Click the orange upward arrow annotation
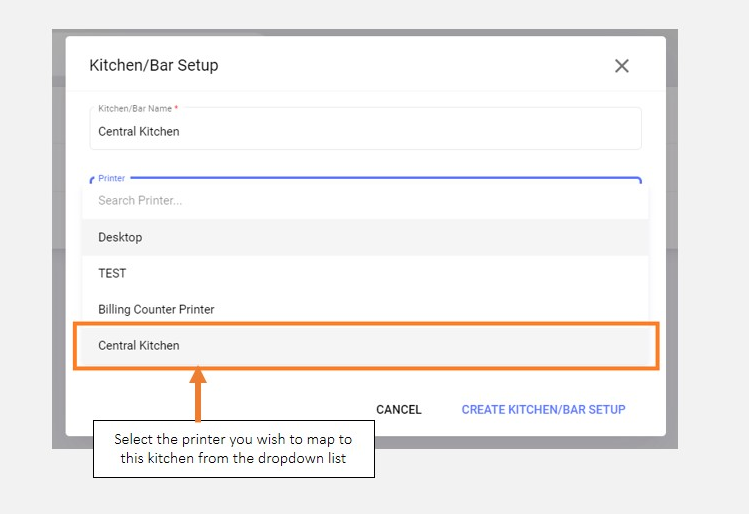This screenshot has width=749, height=514. [198, 394]
